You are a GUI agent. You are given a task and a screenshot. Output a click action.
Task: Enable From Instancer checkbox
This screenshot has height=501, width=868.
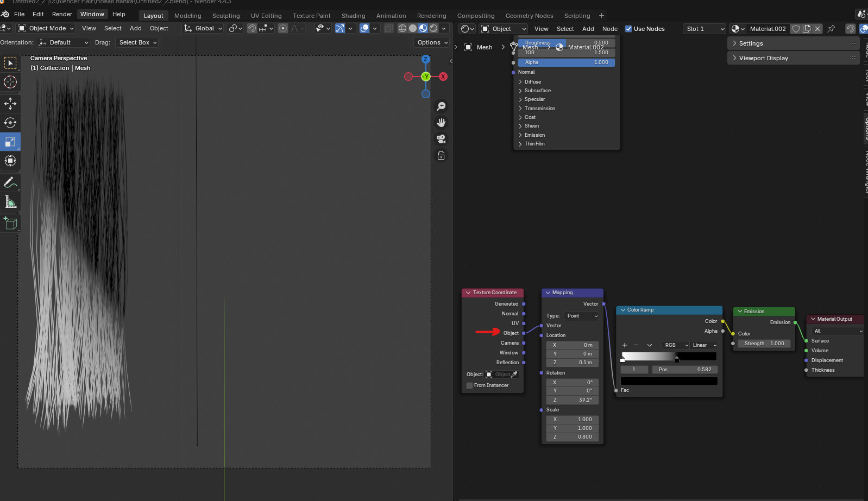(x=470, y=385)
